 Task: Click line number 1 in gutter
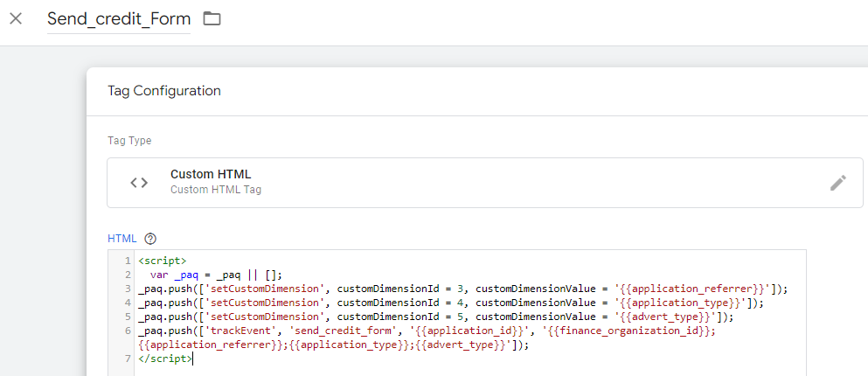click(x=128, y=261)
